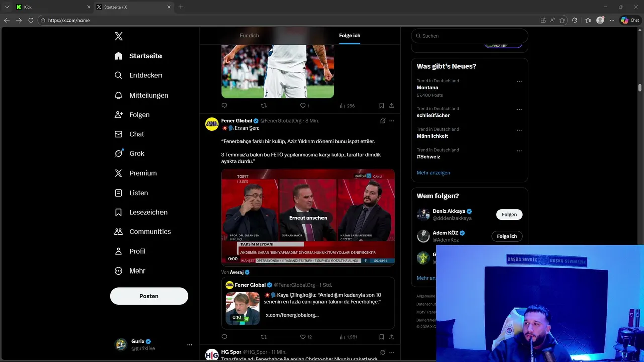Open Startseite home in sidebar
Screen dimensions: 644x362
(138, 56)
